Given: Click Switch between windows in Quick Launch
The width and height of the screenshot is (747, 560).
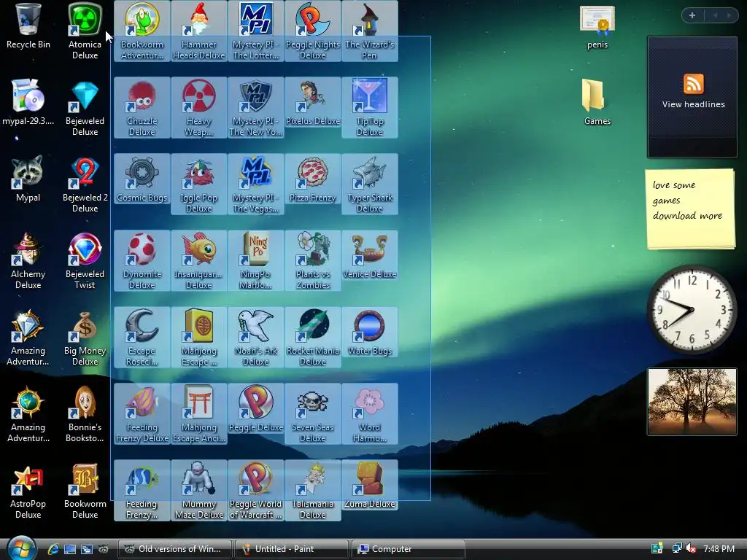Looking at the screenshot, I should tap(87, 549).
